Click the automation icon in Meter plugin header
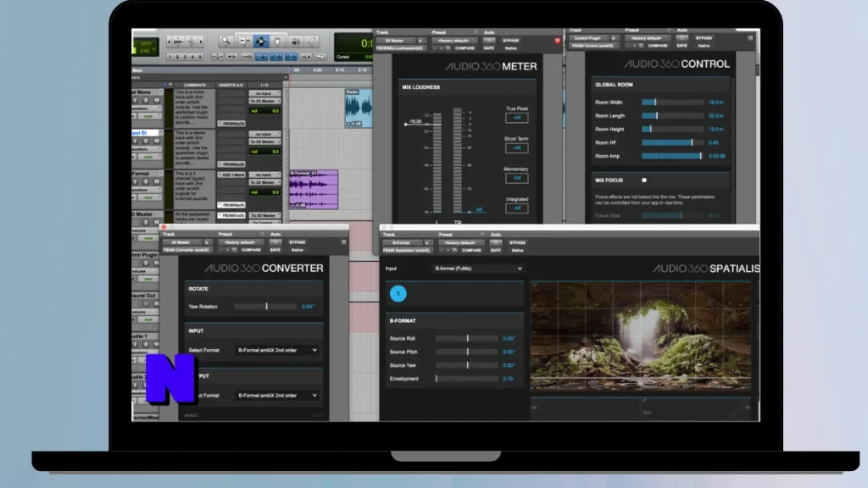The height and width of the screenshot is (488, 868). (489, 41)
